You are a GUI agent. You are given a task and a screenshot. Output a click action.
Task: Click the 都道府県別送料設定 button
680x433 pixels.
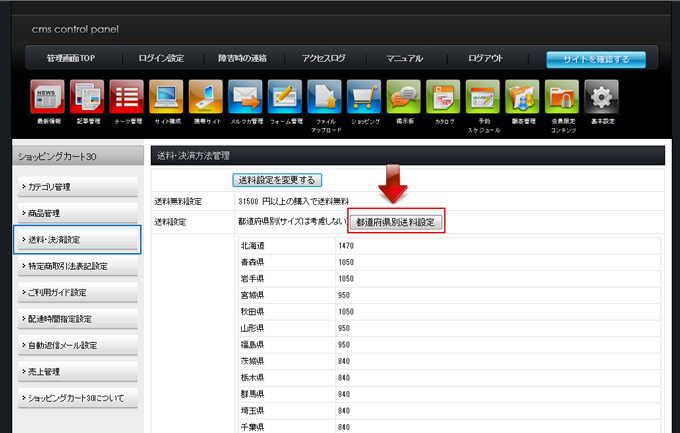coord(397,222)
